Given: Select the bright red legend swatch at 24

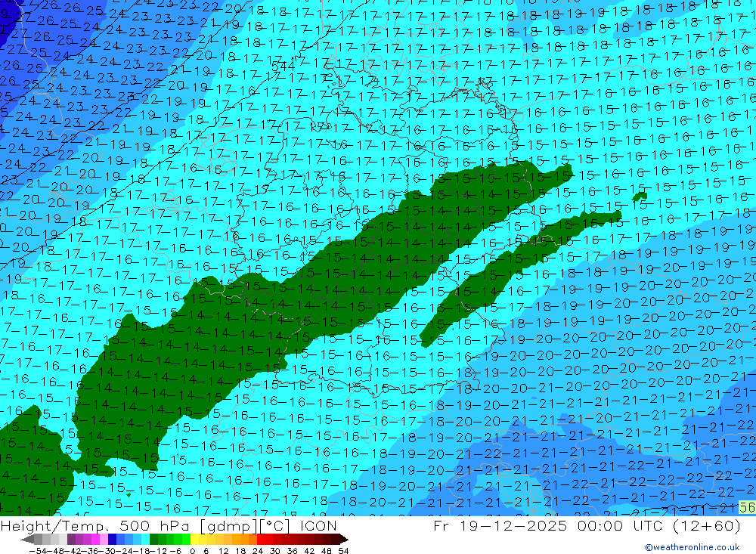Looking at the screenshot, I should pos(260,539).
